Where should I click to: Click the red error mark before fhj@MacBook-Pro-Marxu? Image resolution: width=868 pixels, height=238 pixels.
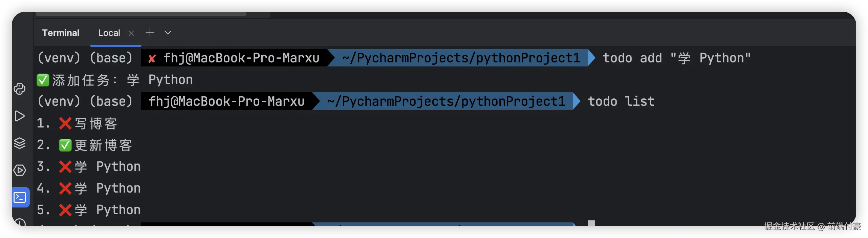tap(152, 59)
